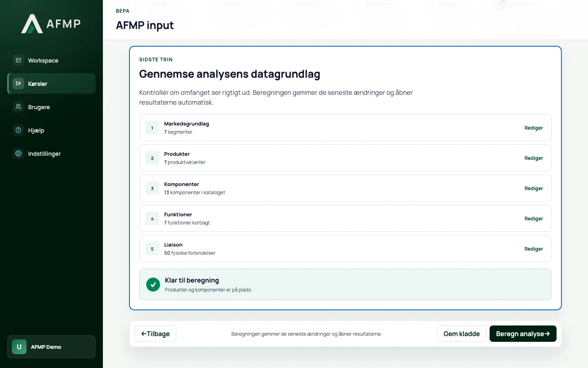Click the Markedsgrundlag row title
Screen dimensions: 588x368
click(x=187, y=124)
